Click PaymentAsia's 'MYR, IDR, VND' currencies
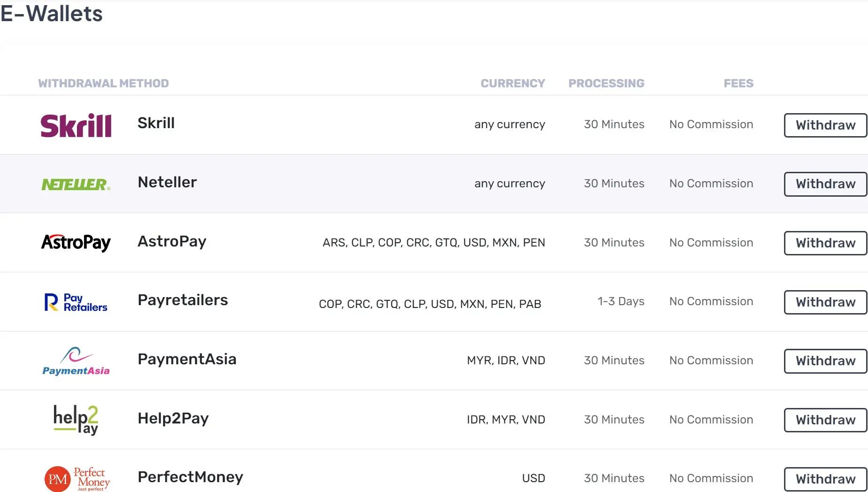The height and width of the screenshot is (492, 868). (x=506, y=361)
